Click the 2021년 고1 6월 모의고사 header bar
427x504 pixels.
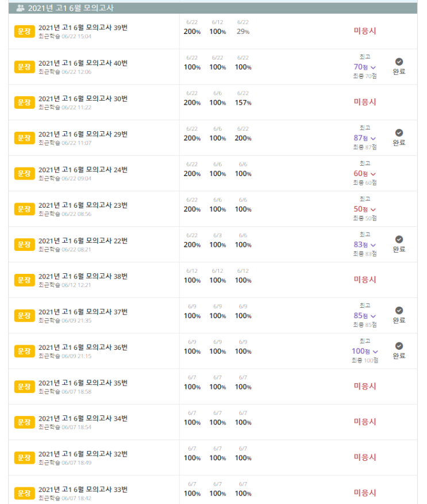pos(213,8)
